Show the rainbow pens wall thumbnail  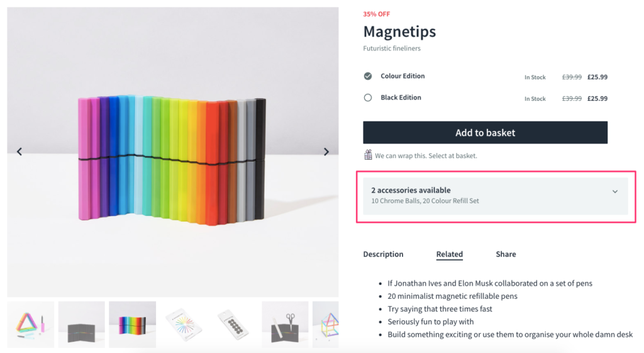132,325
